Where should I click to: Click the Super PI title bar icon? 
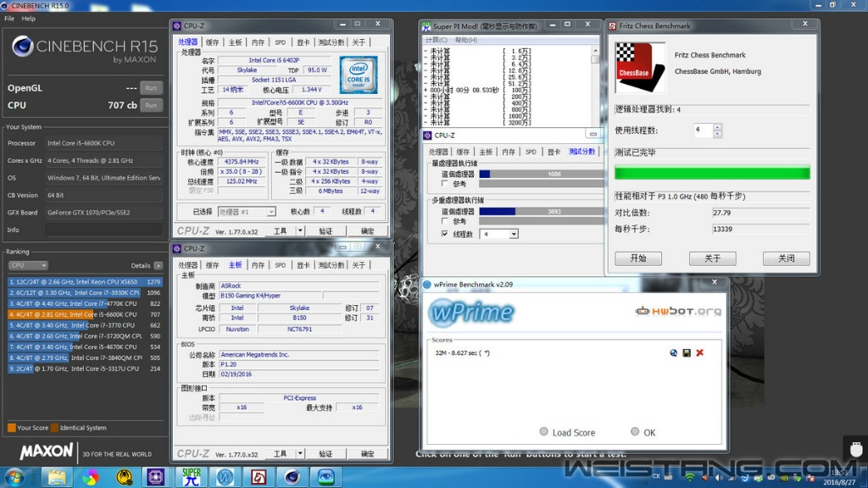click(426, 26)
